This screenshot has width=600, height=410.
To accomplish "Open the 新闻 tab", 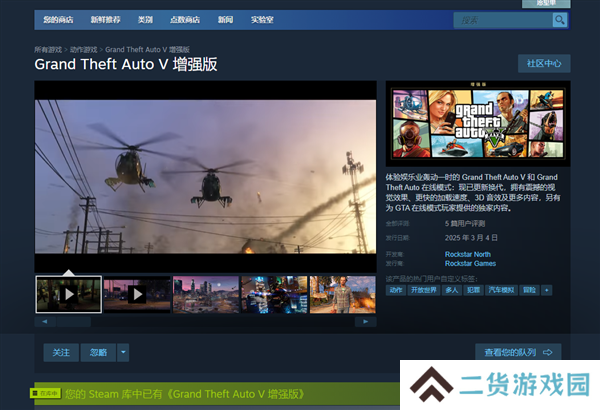I will (x=225, y=20).
